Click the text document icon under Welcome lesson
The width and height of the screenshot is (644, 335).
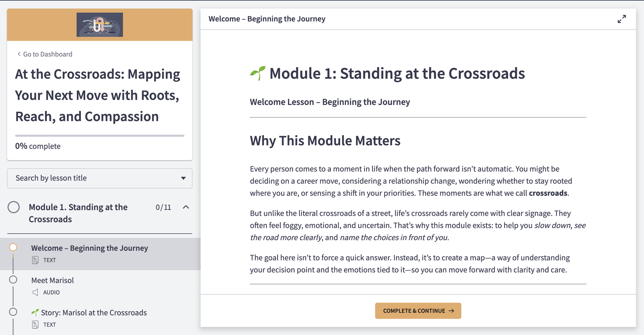(35, 260)
